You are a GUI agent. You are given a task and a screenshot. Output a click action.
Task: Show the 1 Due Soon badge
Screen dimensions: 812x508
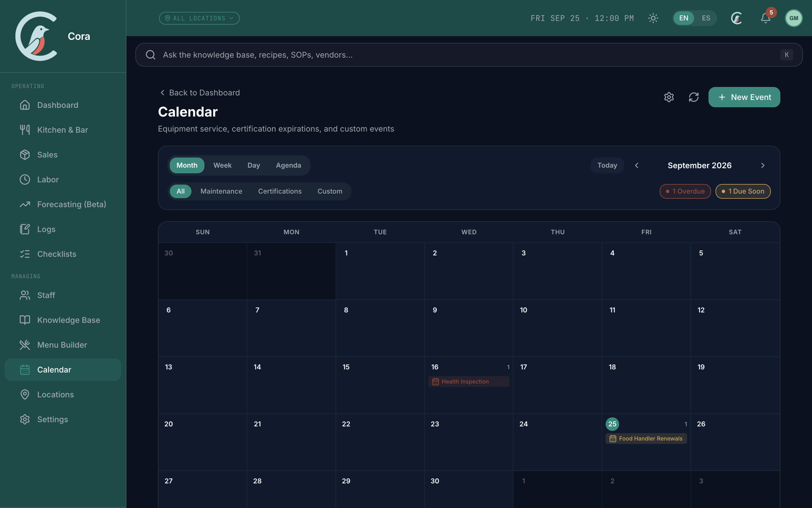coord(743,191)
